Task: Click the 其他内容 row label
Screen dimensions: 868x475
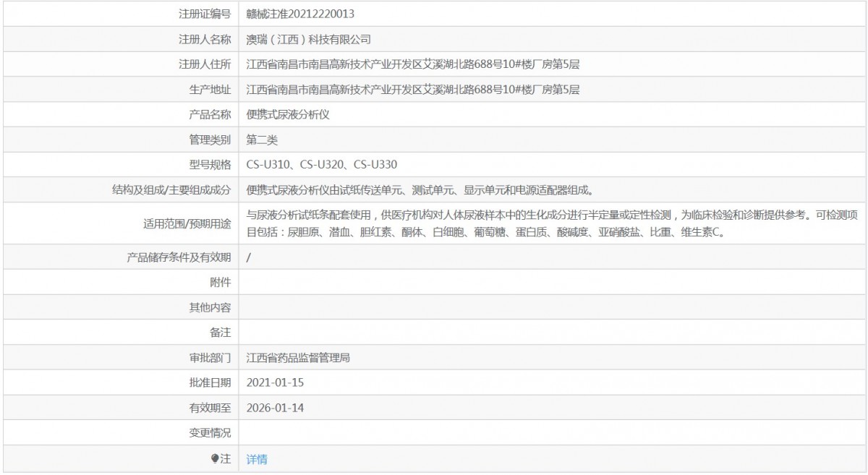Action: (x=210, y=307)
